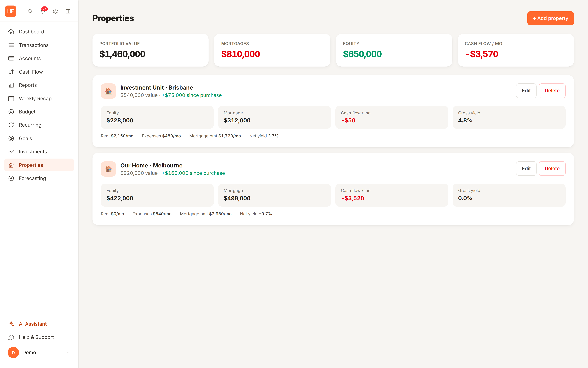Click the Investments trend line icon
Viewport: 588px width, 368px height.
point(11,152)
